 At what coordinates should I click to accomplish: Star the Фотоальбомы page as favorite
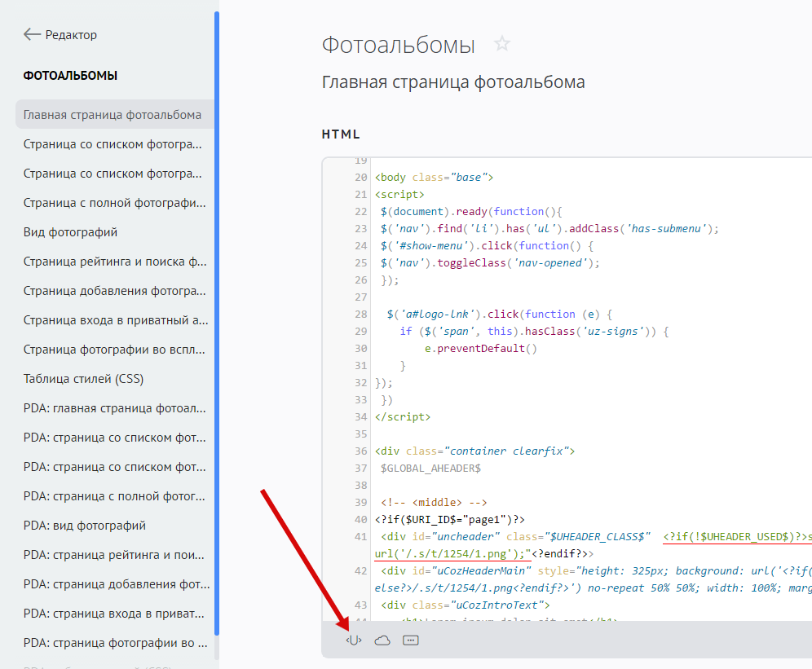pyautogui.click(x=502, y=44)
